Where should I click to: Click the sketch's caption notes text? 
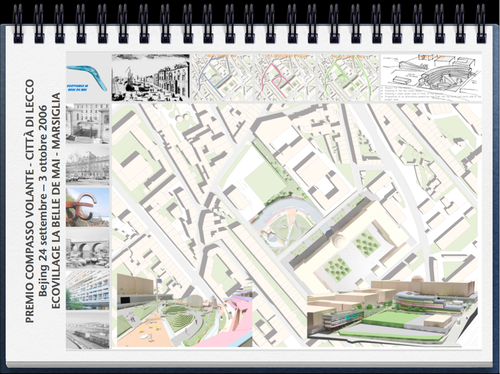(x=431, y=94)
